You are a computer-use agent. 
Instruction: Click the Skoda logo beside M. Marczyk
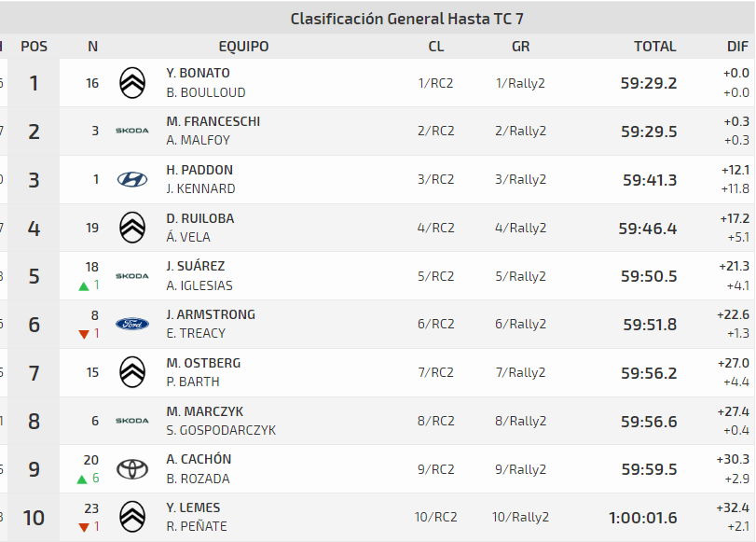pyautogui.click(x=132, y=421)
